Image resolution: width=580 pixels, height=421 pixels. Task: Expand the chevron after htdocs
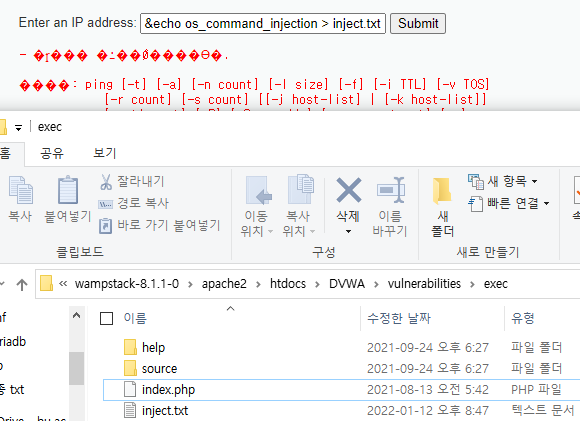click(317, 284)
